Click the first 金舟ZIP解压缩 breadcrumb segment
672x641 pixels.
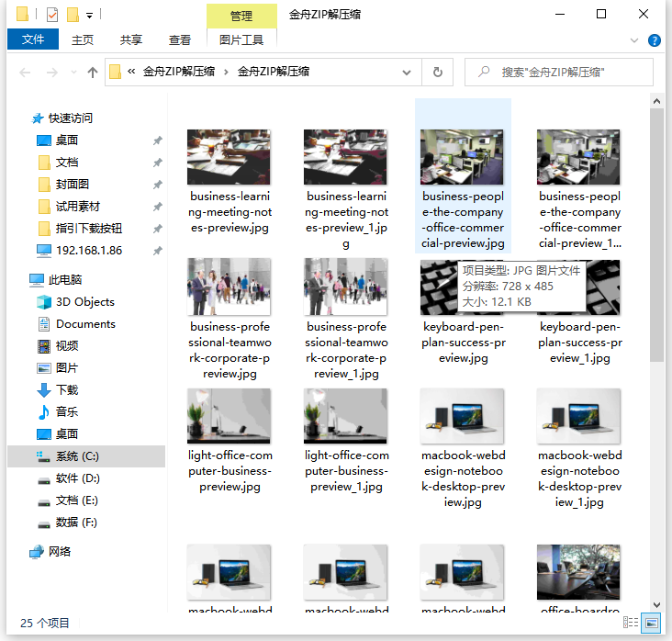pos(179,72)
